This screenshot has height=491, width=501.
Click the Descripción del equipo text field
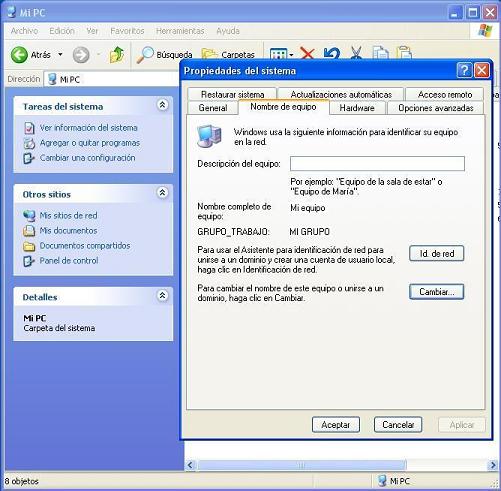click(377, 164)
